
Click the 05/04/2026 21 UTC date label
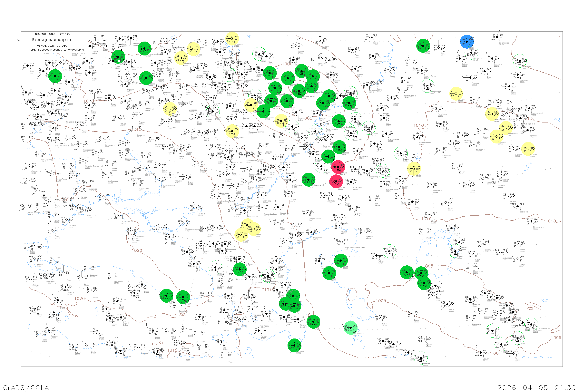pos(52,45)
